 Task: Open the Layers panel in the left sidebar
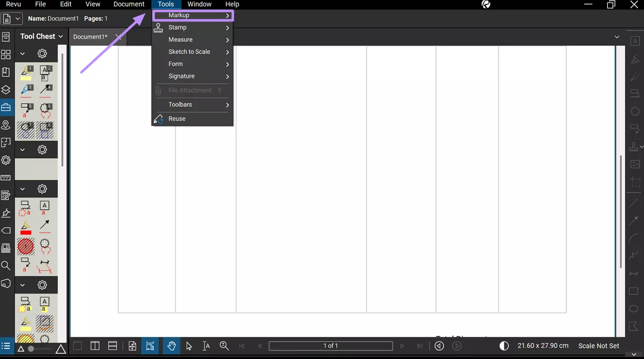6,90
